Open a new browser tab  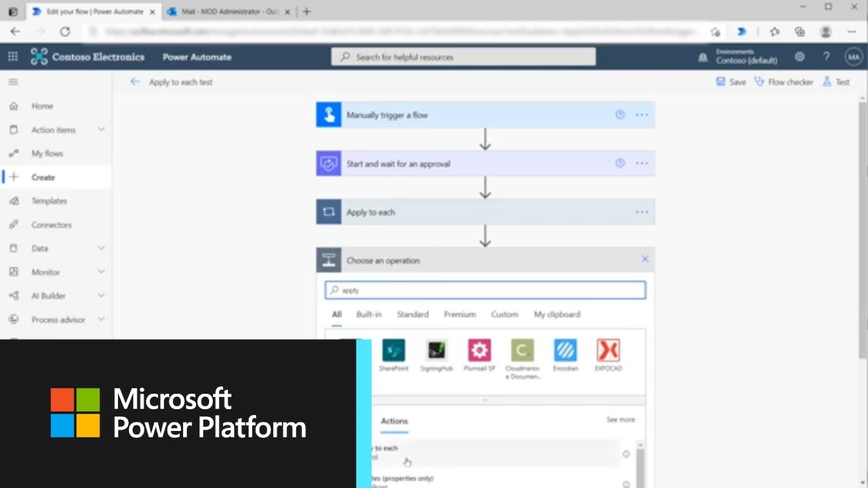point(307,12)
